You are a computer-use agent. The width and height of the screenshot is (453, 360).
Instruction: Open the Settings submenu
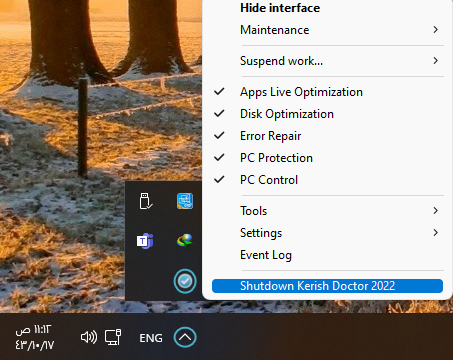[327, 233]
